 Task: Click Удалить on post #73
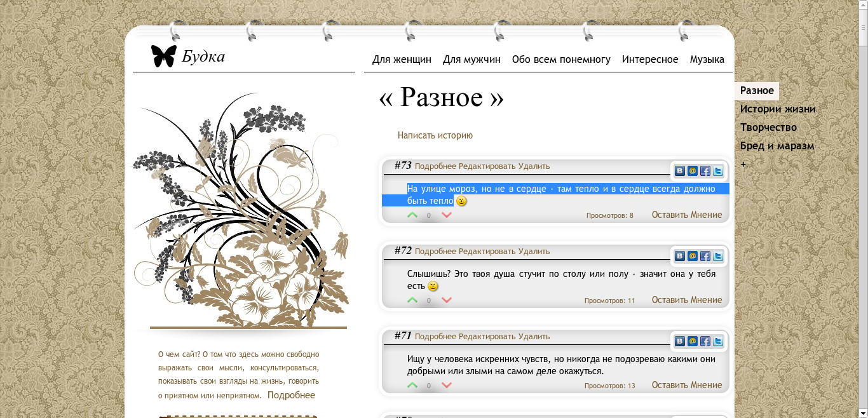(x=534, y=166)
